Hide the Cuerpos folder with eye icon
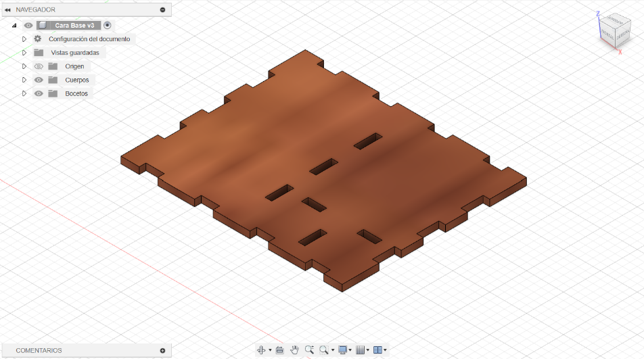Image resolution: width=644 pixels, height=359 pixels. pos(39,80)
